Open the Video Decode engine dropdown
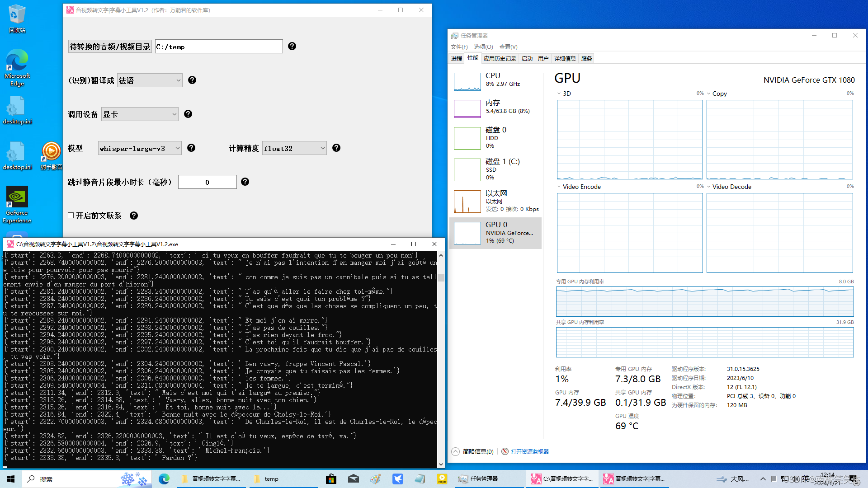868x488 pixels. click(x=709, y=187)
